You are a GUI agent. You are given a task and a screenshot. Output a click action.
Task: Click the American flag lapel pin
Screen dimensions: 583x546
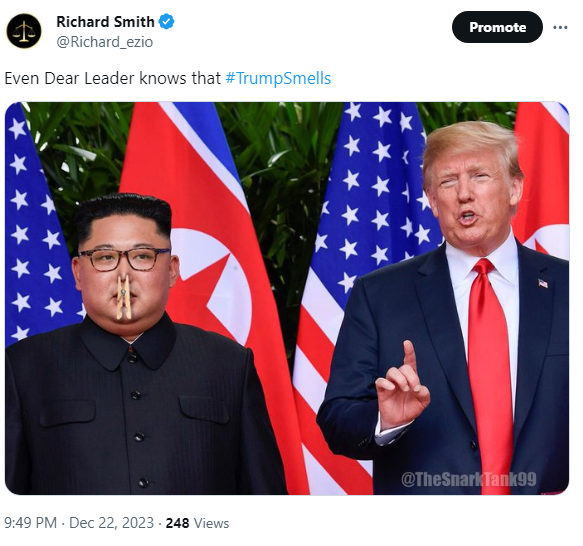pos(543,283)
